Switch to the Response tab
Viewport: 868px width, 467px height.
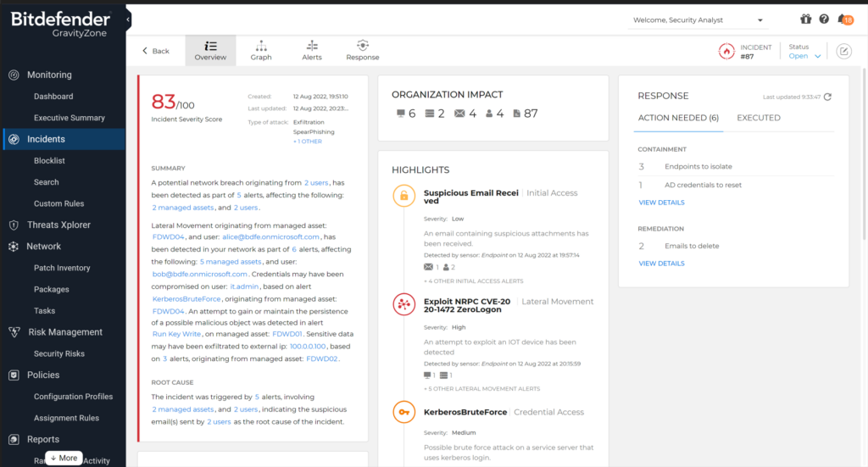[x=363, y=50]
